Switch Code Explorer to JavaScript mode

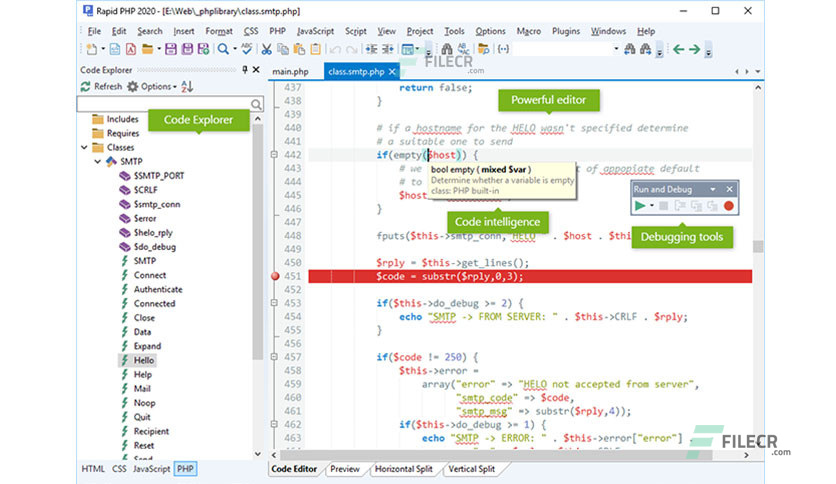(151, 469)
